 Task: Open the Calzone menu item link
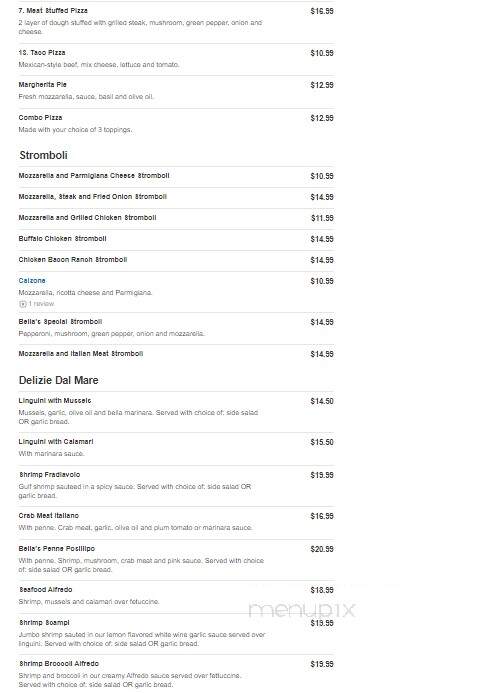32,281
